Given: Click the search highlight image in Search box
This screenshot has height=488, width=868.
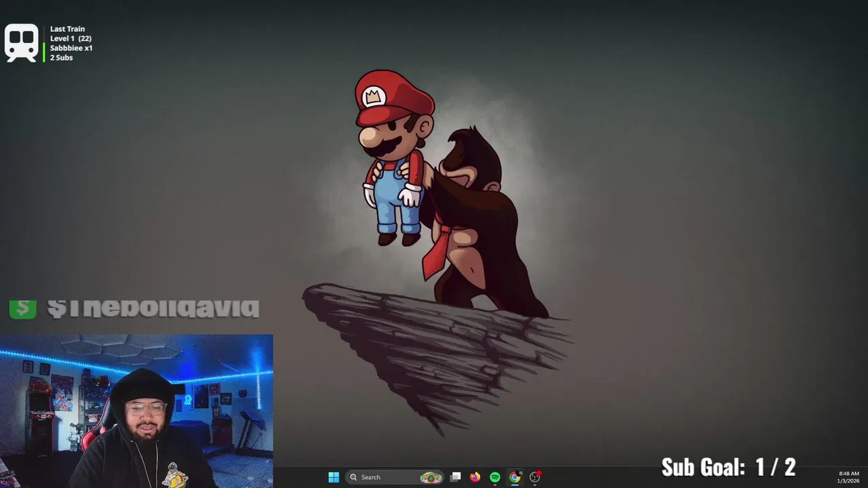Looking at the screenshot, I should pos(431,477).
